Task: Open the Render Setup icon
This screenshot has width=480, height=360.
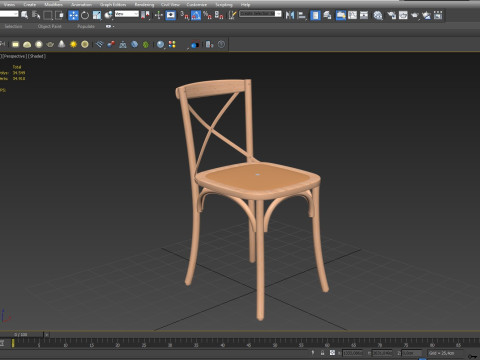Action: (391, 15)
